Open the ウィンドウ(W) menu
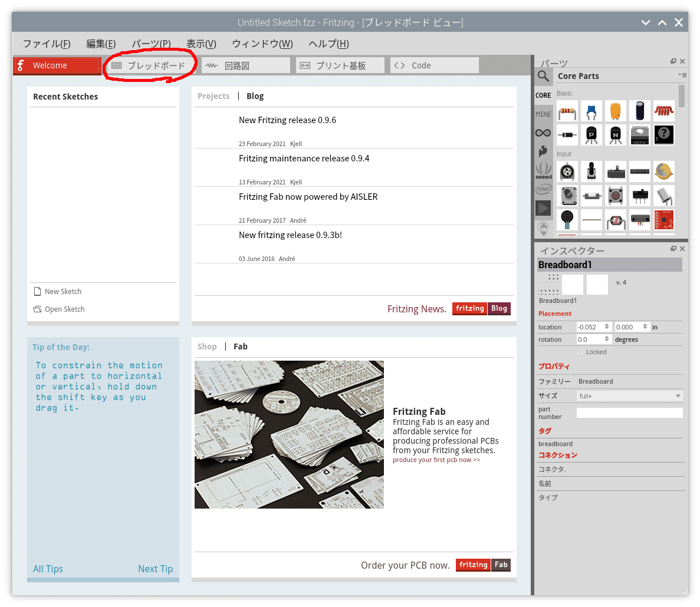The height and width of the screenshot is (607, 700). click(262, 44)
